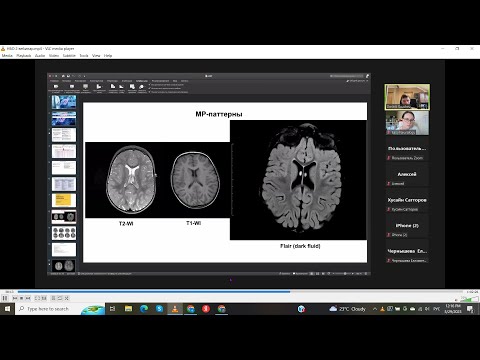Open the Tools menu dropdown

pyautogui.click(x=84, y=56)
